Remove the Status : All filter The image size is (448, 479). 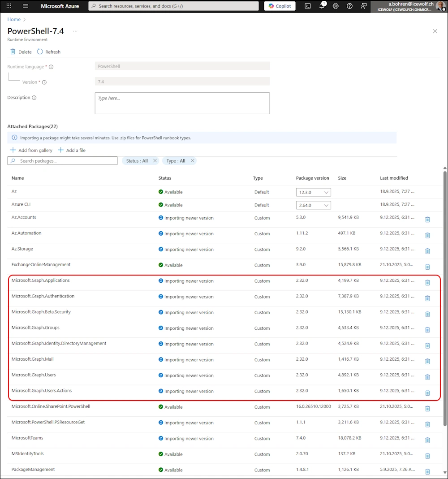(x=155, y=161)
